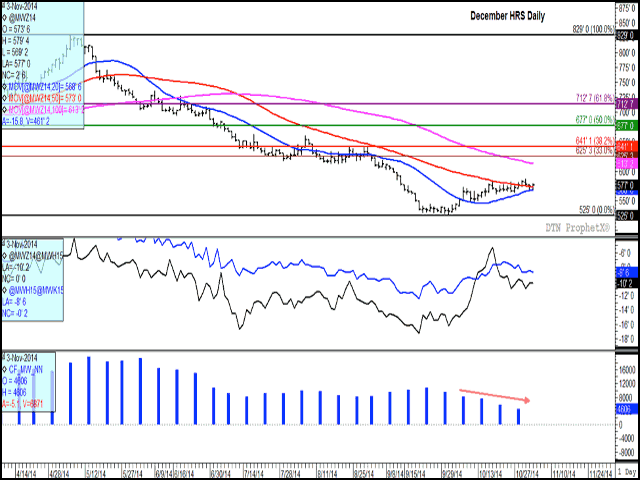The image size is (640, 480).
Task: Click diamond marker of red MOV 50 line
Action: pos(4,97)
